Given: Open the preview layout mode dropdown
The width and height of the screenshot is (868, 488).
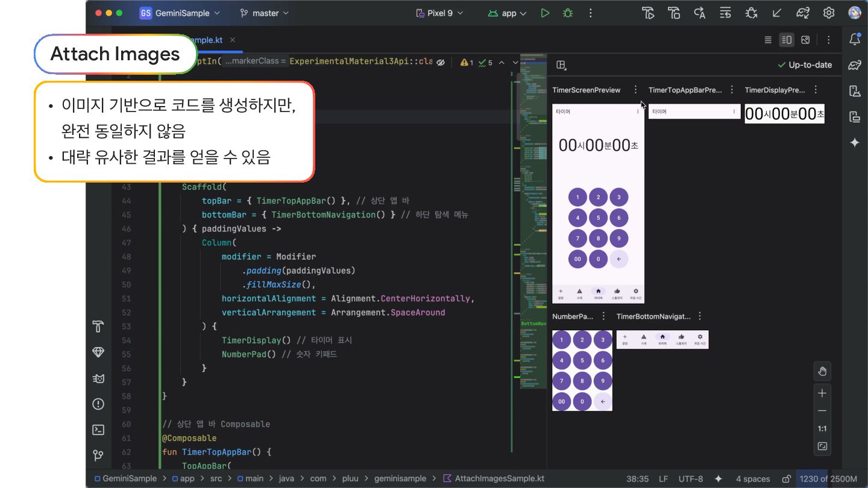Looking at the screenshot, I should pyautogui.click(x=561, y=65).
